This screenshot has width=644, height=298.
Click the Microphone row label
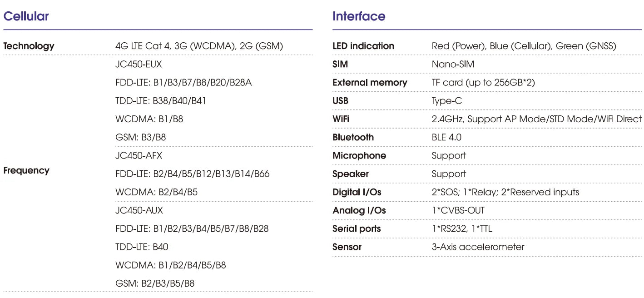(x=359, y=156)
